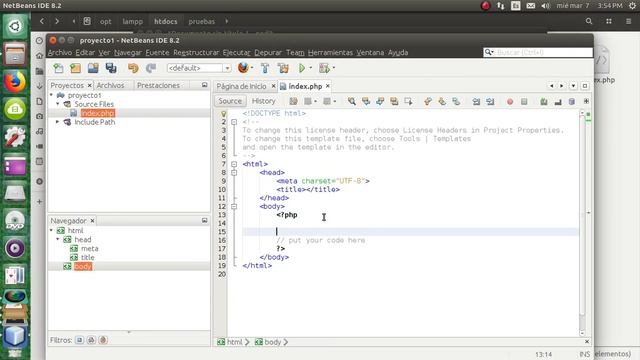Image resolution: width=640 pixels, height=360 pixels.
Task: Click the editor Find Selection magnifier icon
Action: pyautogui.click(x=351, y=101)
